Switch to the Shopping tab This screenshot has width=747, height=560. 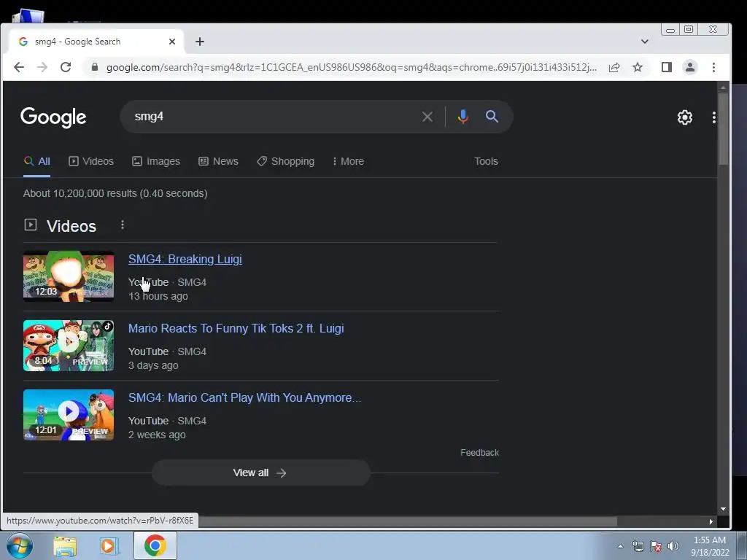pyautogui.click(x=286, y=161)
